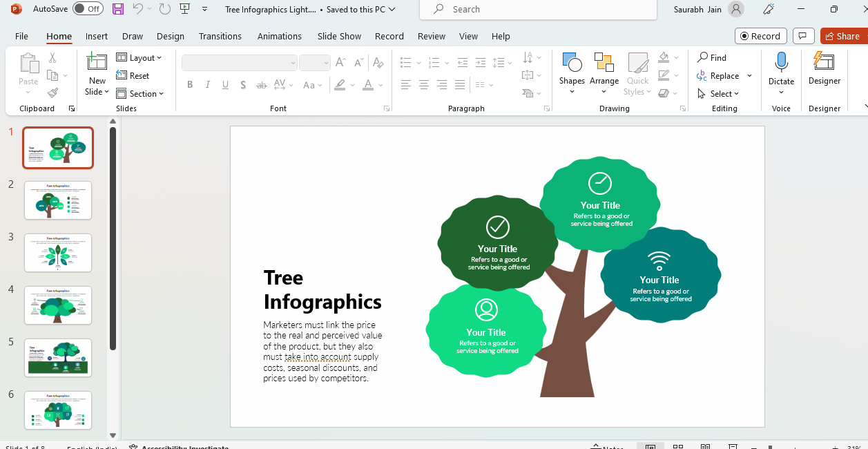Screen dimensions: 868x449
Task: Click the Save icon in the title bar
Action: [118, 9]
